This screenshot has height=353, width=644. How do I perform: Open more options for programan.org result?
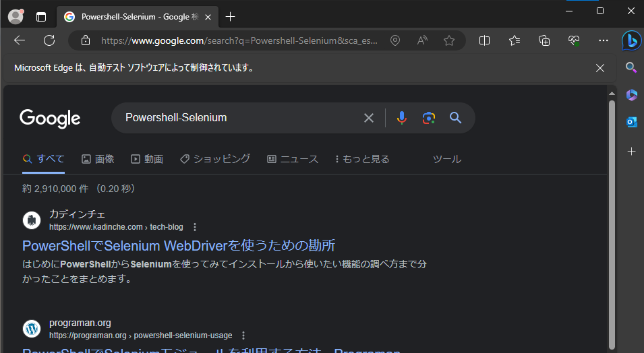(243, 335)
